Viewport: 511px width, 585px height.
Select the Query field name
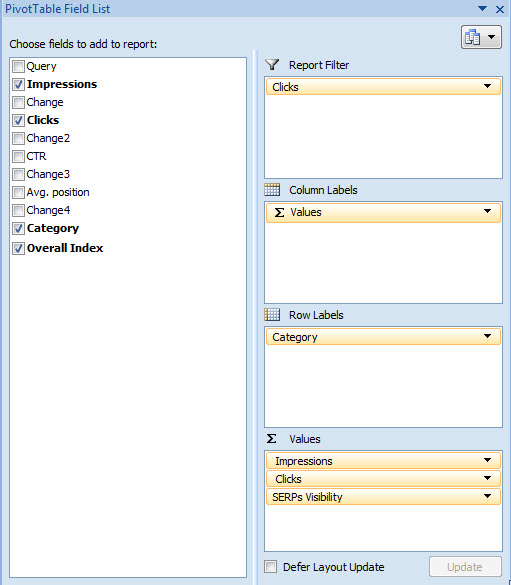(x=41, y=66)
